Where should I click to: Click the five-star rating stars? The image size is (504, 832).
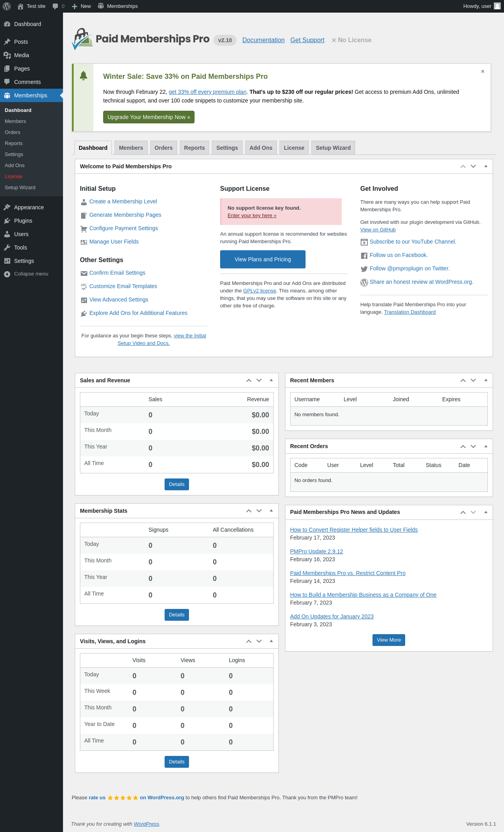[x=123, y=798]
